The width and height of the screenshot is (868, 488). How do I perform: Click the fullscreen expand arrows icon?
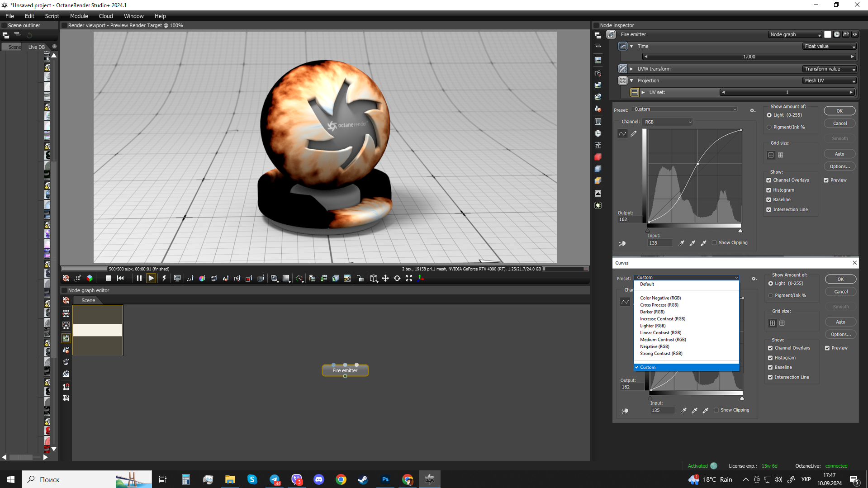tap(409, 278)
